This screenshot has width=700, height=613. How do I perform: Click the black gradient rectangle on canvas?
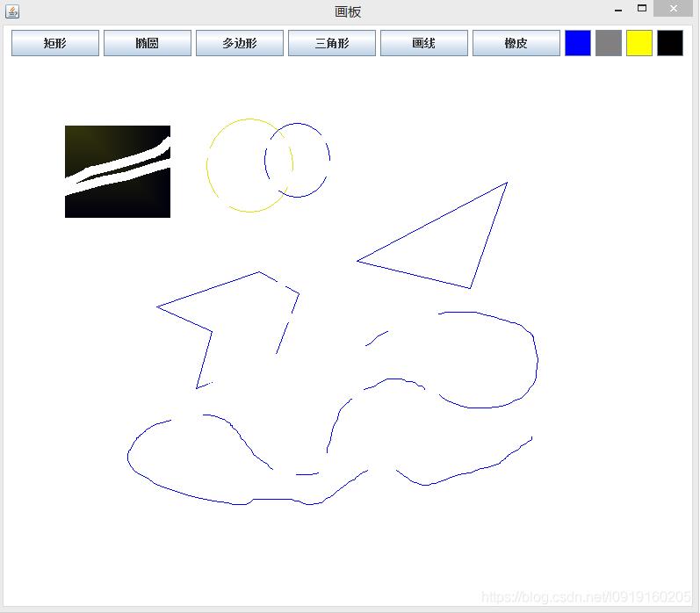118,171
